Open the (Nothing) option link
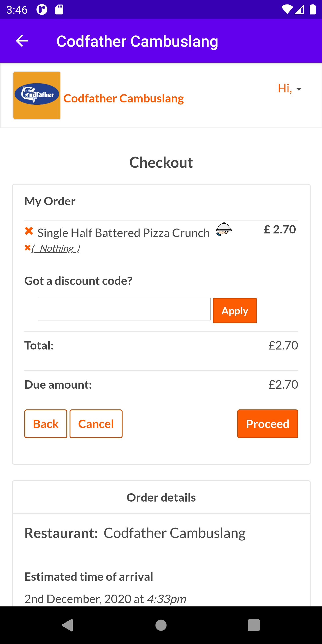322x644 pixels. tap(55, 248)
